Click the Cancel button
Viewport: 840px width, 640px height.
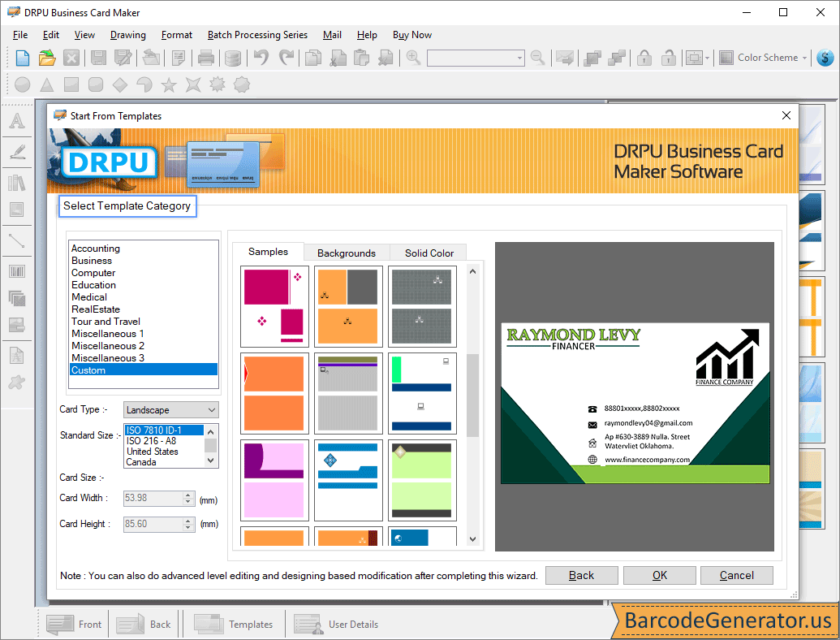point(737,575)
